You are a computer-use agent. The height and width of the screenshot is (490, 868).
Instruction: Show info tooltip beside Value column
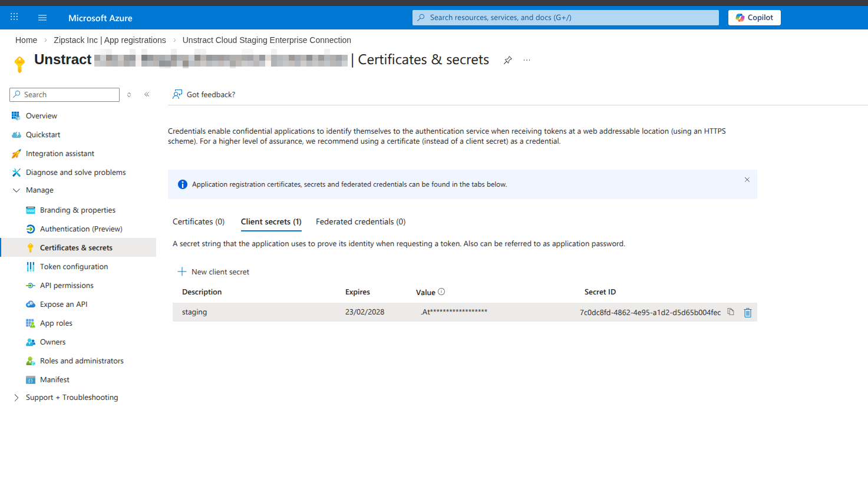click(441, 292)
